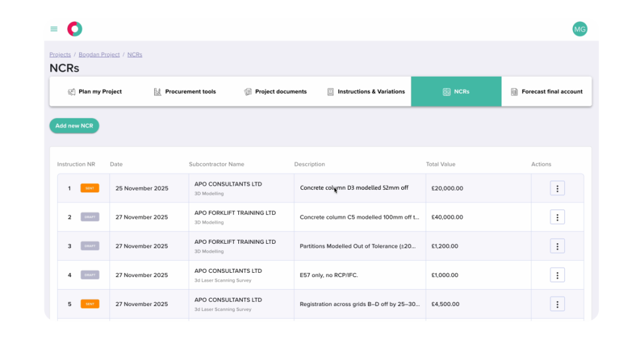The image size is (644, 340).
Task: Click the SENT badge on NCR 1
Action: pos(89,188)
